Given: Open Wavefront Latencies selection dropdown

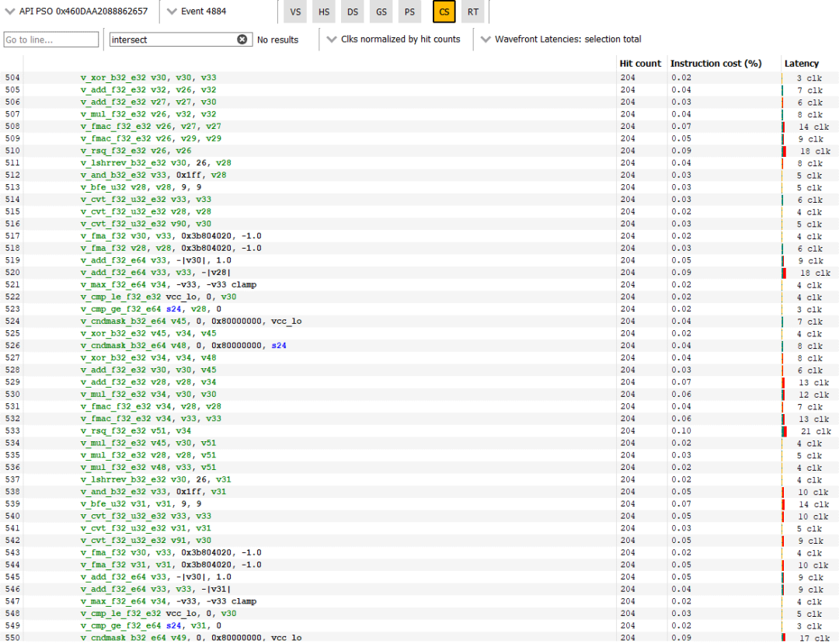Looking at the screenshot, I should pyautogui.click(x=561, y=39).
